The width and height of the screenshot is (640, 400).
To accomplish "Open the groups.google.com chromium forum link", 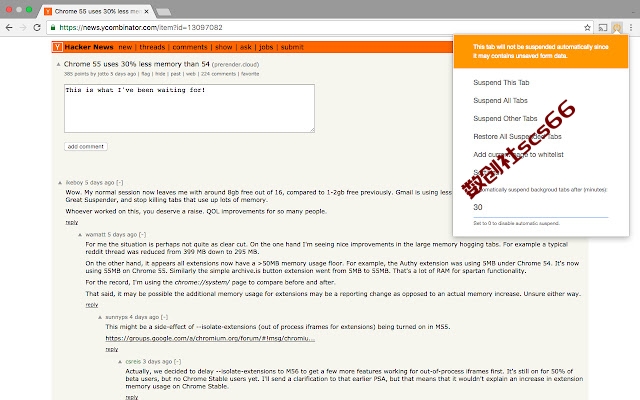I will (x=210, y=338).
